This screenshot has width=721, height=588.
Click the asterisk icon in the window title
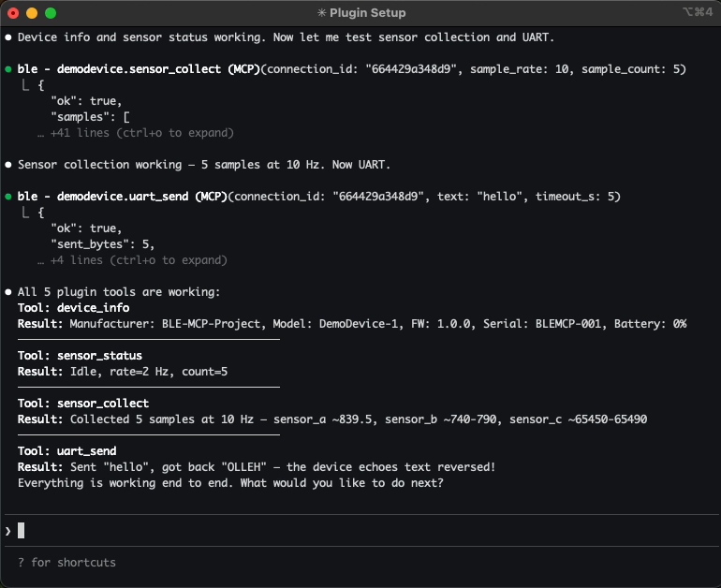(322, 13)
